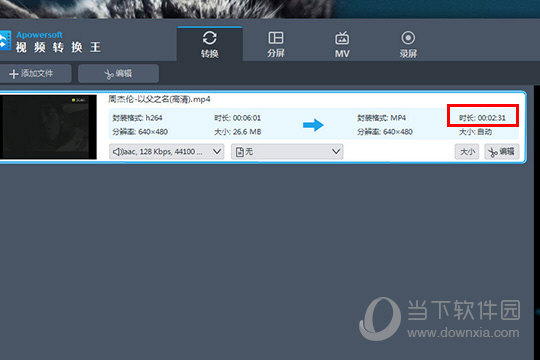
Task: Click the 编辑 button in the file row
Action: point(501,152)
